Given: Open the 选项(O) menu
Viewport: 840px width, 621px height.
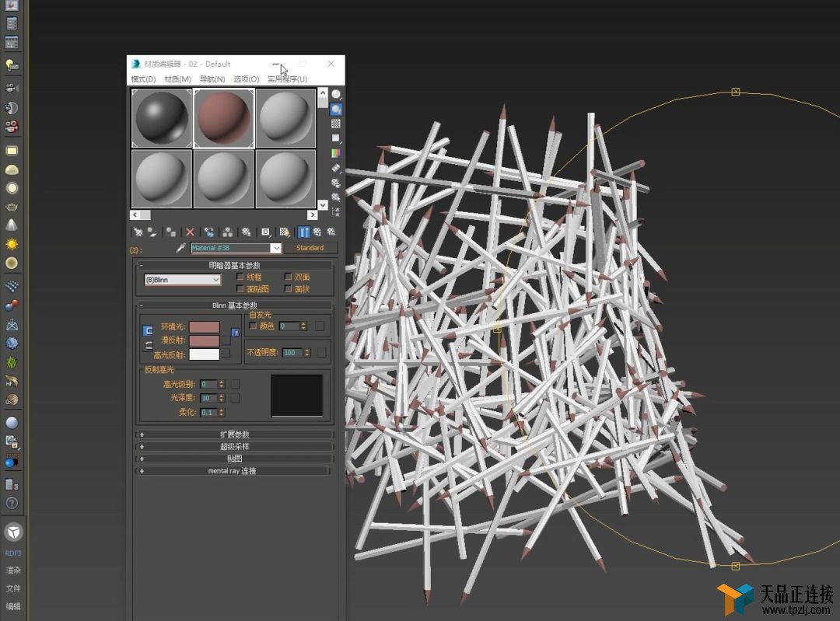Looking at the screenshot, I should coord(247,79).
